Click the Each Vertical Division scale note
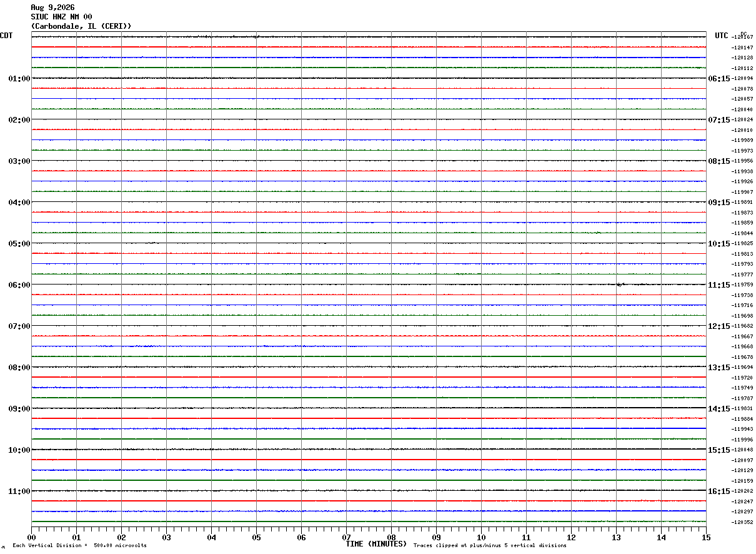The image size is (756, 554). [79, 546]
